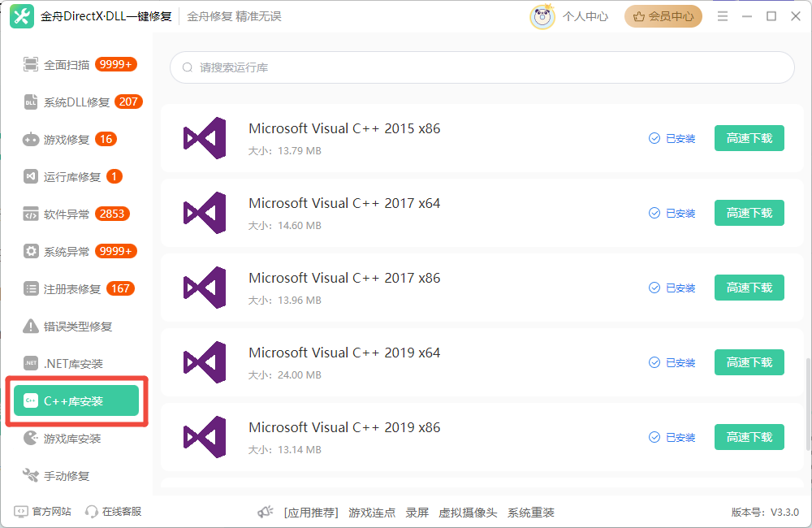
Task: Open 会员中心 member center button
Action: 663,16
